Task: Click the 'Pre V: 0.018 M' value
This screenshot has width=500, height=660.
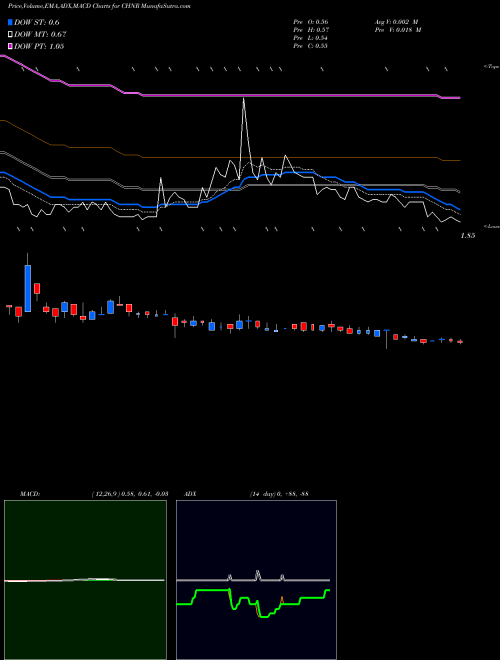Action: coord(398,30)
